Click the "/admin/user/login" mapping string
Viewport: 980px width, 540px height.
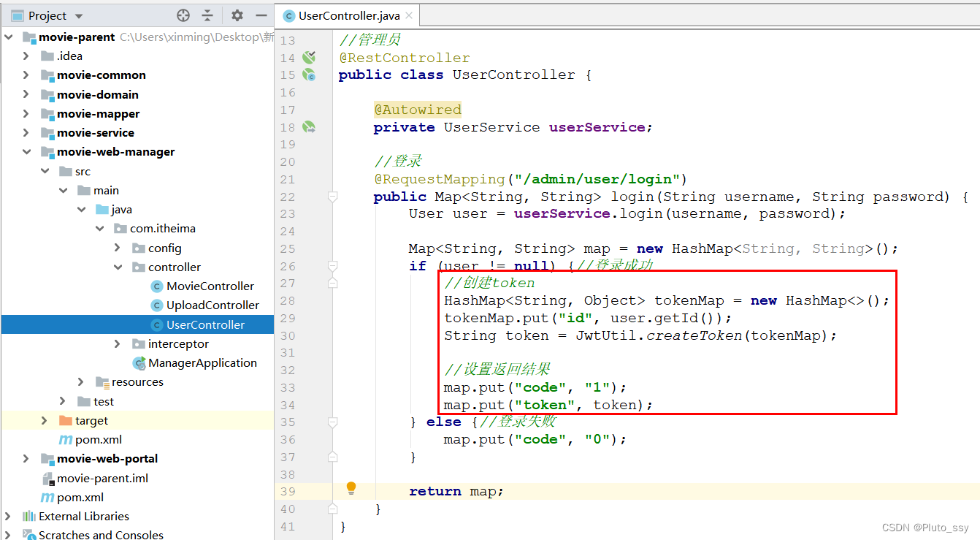pyautogui.click(x=597, y=179)
